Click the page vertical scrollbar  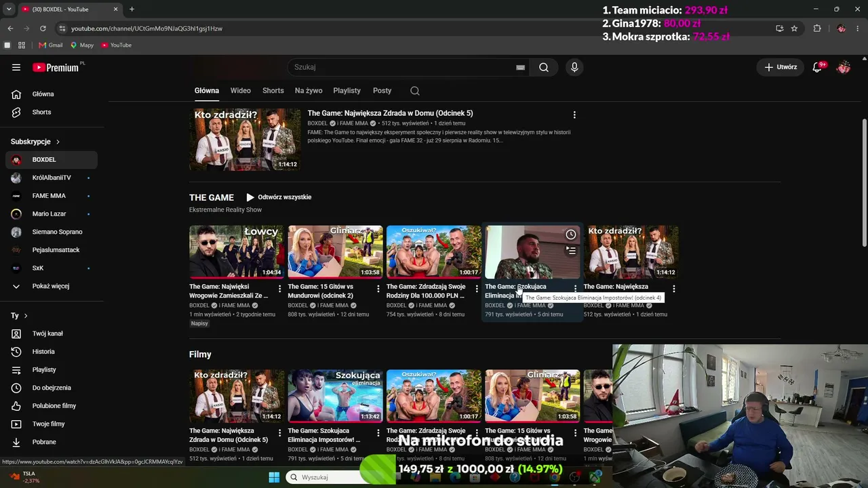coord(864,183)
